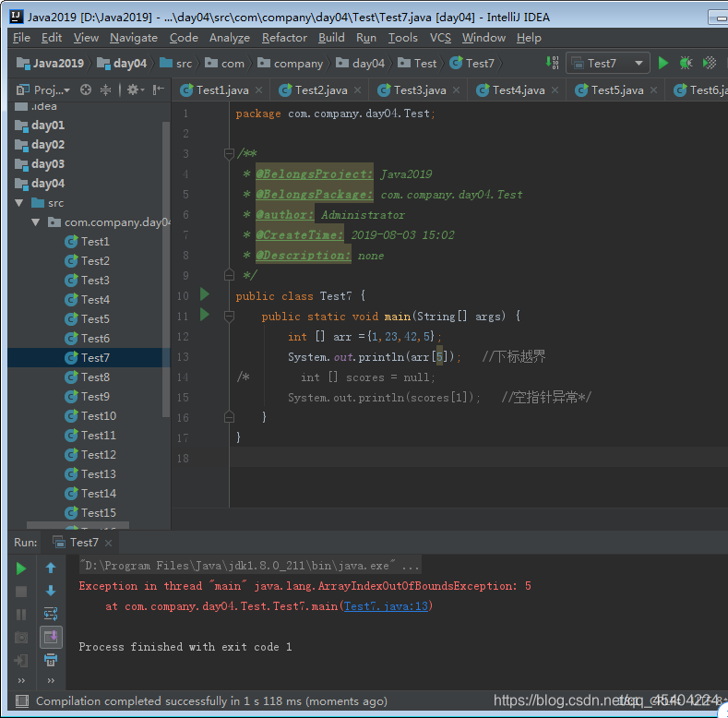Expand more Run actions on left chevron
The width and height of the screenshot is (728, 718).
[x=21, y=680]
